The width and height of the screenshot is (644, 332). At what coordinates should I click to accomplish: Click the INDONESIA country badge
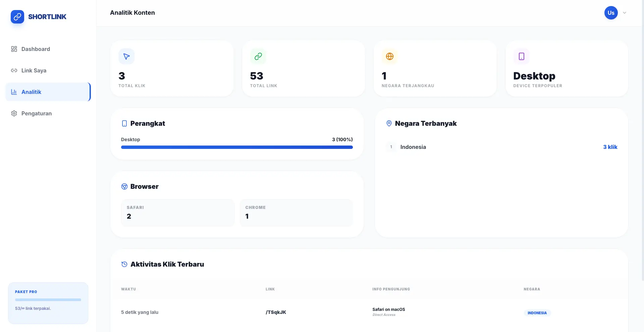coord(537,313)
